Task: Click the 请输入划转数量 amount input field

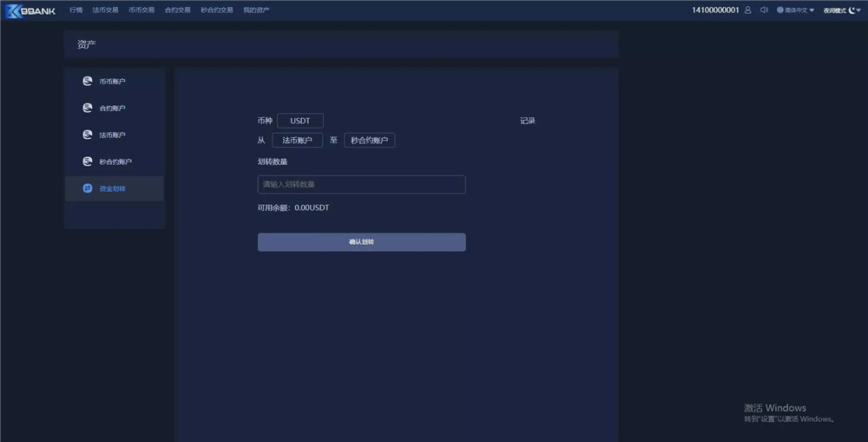Action: [x=361, y=184]
